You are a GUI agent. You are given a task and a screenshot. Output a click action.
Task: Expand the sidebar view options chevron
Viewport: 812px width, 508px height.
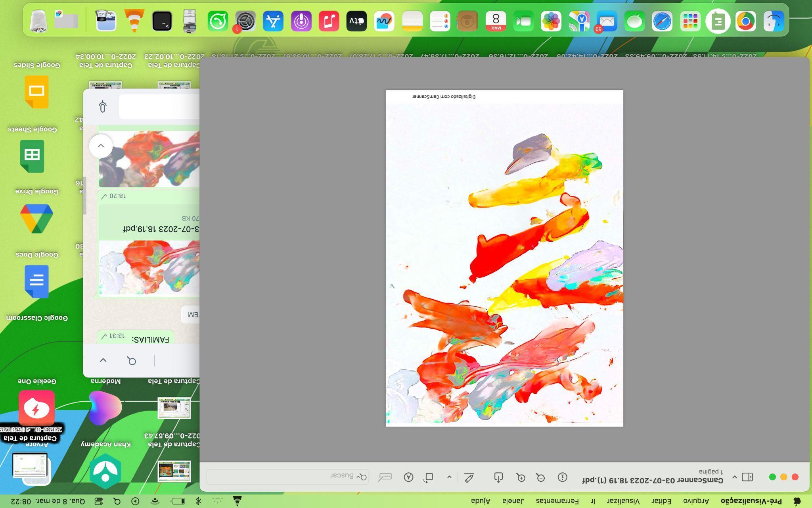click(x=734, y=477)
